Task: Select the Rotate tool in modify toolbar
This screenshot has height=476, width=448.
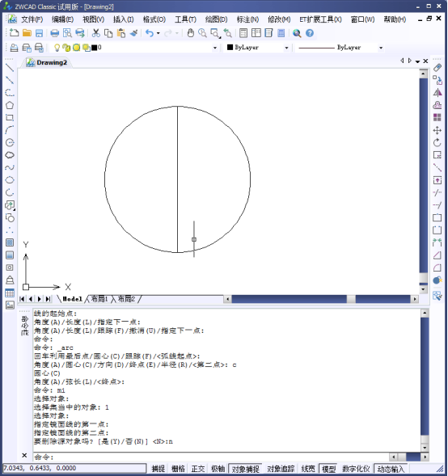Action: (x=437, y=143)
